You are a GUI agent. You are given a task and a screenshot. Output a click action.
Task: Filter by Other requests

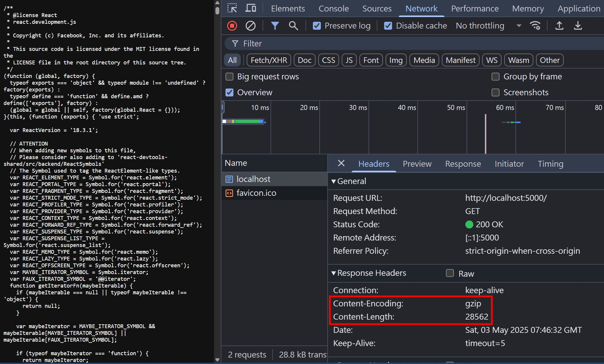[550, 60]
